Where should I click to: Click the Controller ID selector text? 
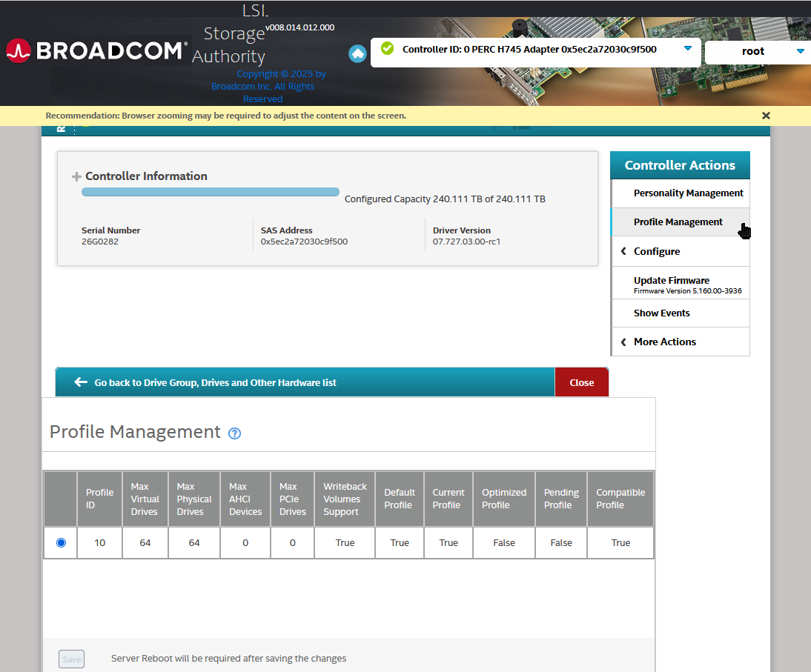click(529, 49)
